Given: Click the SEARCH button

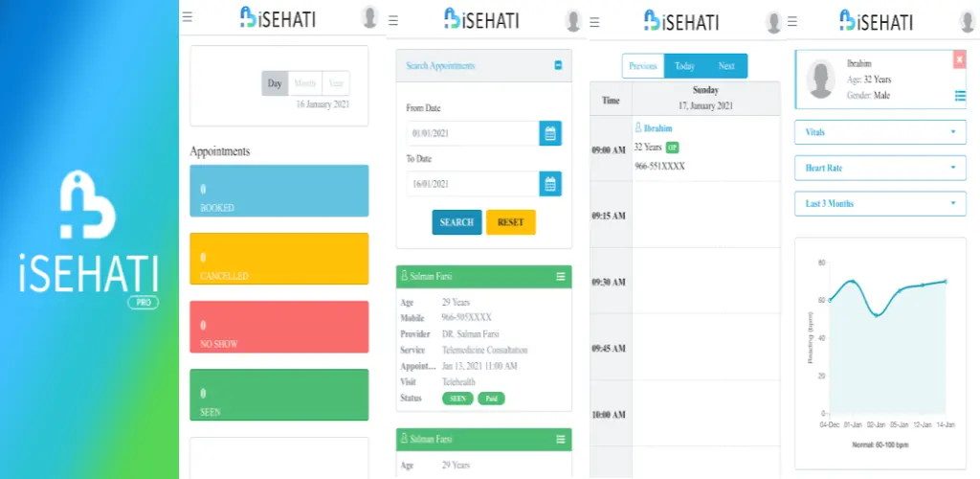Looking at the screenshot, I should (x=457, y=222).
